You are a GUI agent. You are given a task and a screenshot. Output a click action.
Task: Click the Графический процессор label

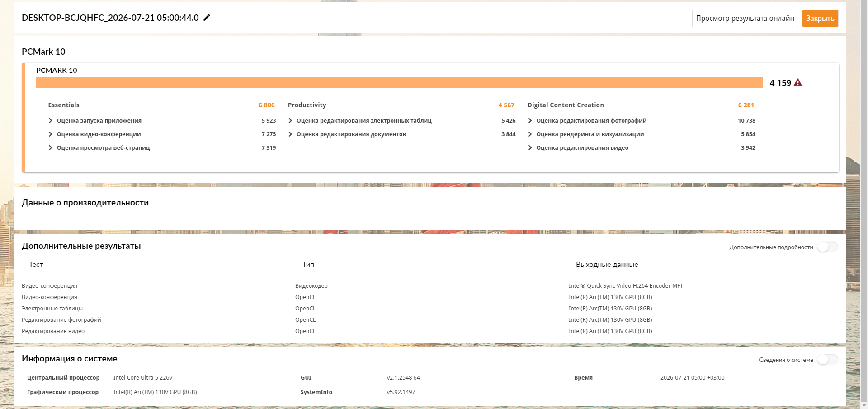click(63, 392)
